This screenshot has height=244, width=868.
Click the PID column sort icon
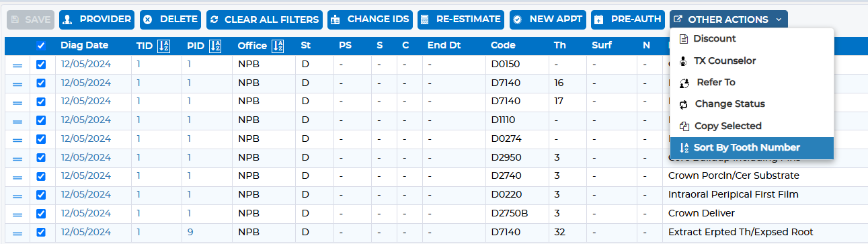pos(214,46)
